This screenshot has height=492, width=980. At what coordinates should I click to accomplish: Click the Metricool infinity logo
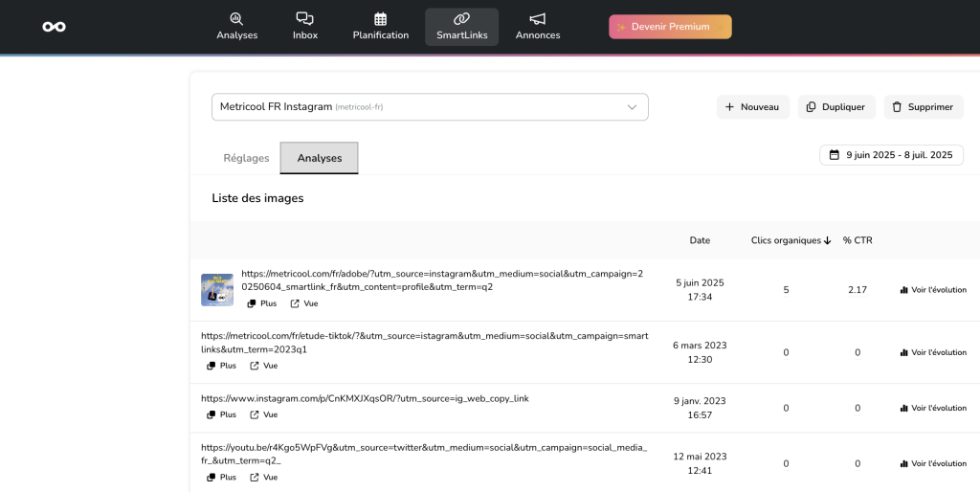pyautogui.click(x=55, y=27)
